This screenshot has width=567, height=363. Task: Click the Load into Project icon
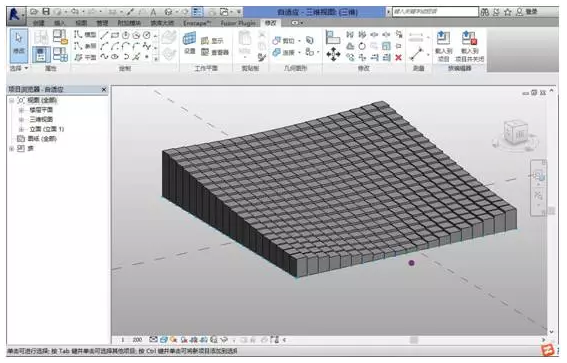[x=443, y=46]
